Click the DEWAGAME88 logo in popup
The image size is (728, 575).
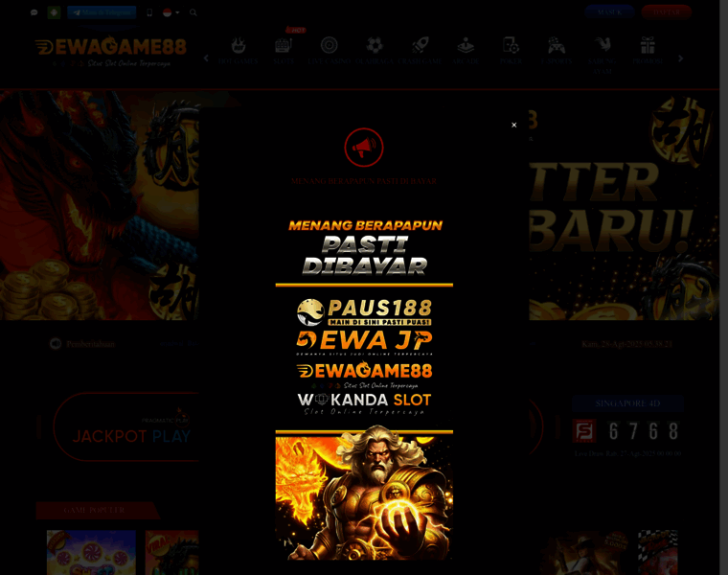(x=364, y=375)
